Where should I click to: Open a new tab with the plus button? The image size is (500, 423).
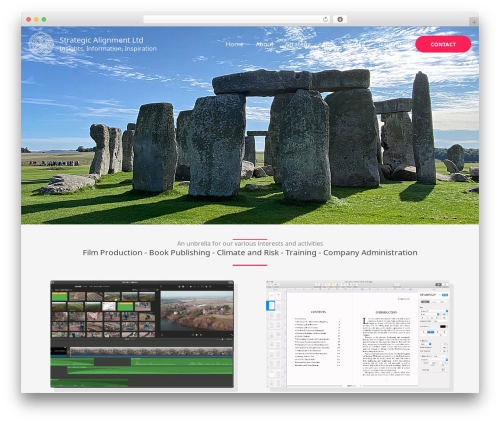[x=474, y=22]
